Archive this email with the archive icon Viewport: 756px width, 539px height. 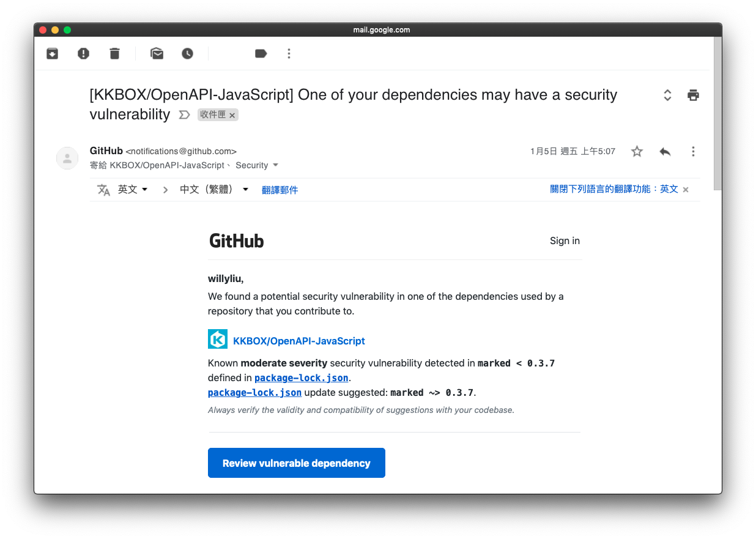click(53, 54)
